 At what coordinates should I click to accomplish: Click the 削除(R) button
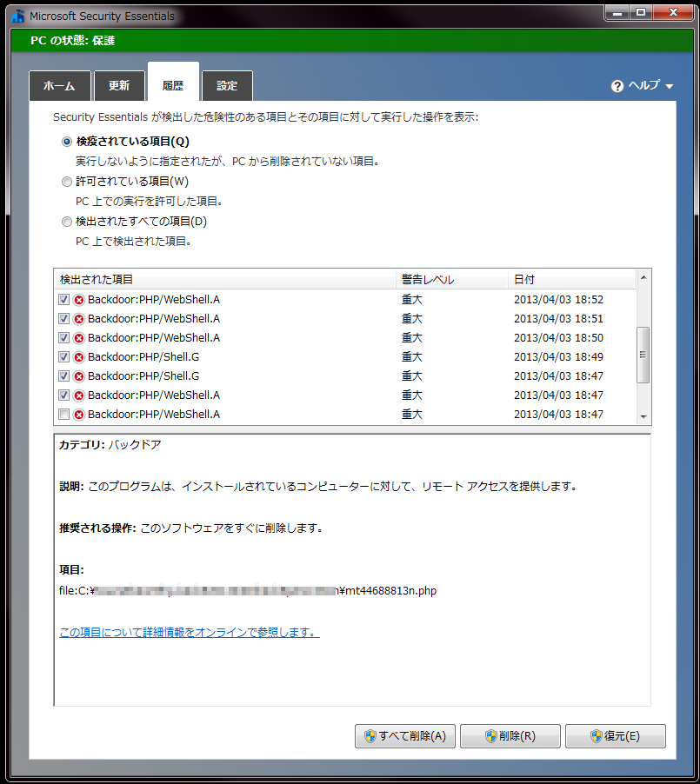tap(510, 736)
